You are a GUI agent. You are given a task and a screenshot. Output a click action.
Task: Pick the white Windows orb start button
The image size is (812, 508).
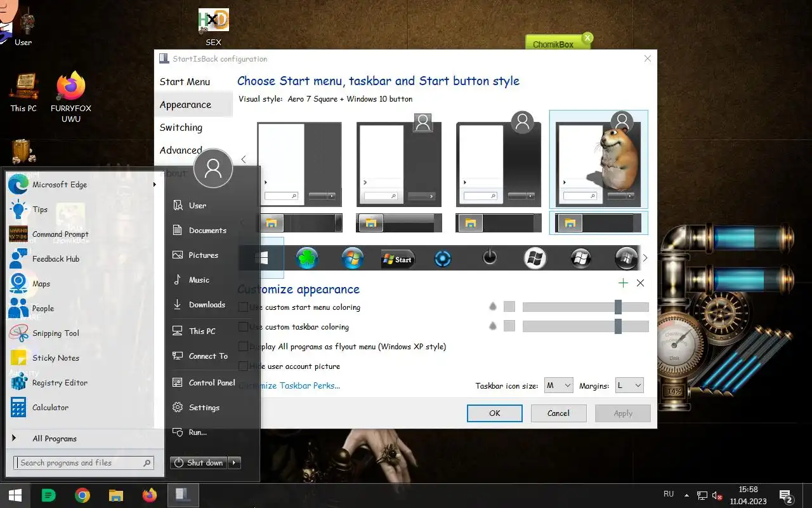[535, 258]
